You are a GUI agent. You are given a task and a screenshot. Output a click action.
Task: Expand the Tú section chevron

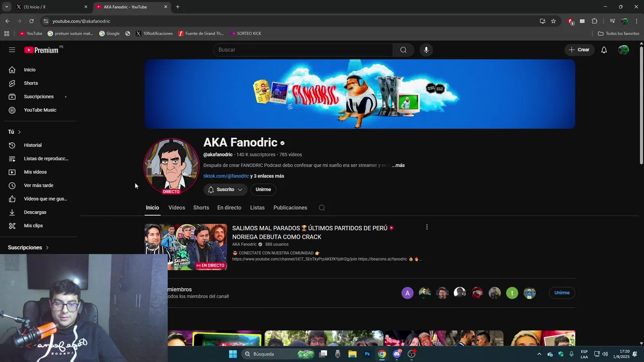19,132
